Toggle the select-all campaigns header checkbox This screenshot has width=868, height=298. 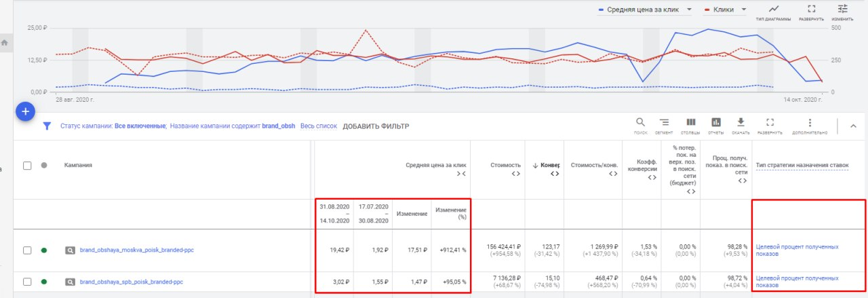click(28, 165)
